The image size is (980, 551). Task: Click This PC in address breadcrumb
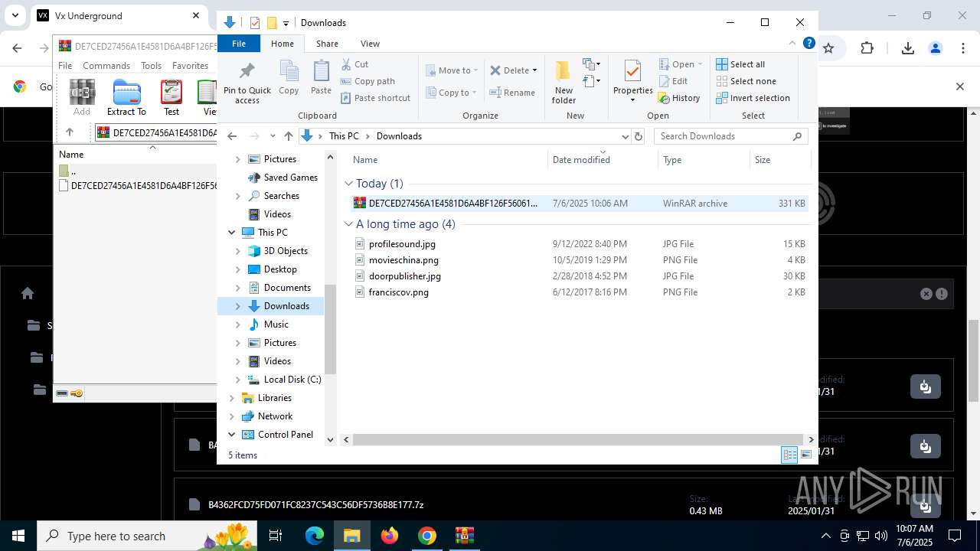[x=344, y=136]
